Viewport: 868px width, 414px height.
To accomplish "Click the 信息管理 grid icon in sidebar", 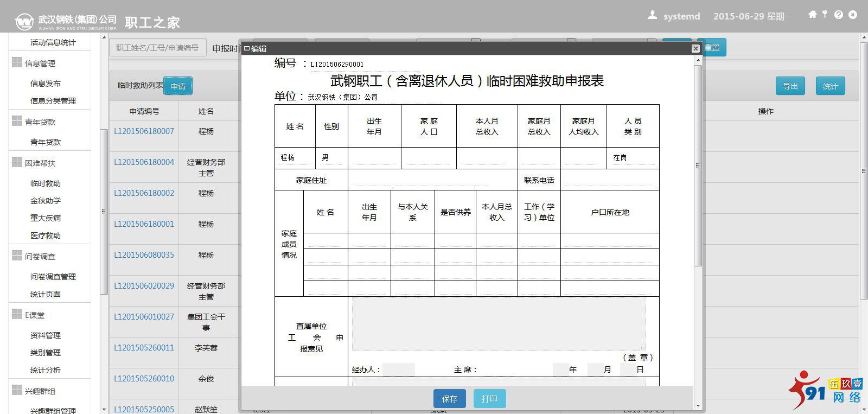I will (17, 62).
